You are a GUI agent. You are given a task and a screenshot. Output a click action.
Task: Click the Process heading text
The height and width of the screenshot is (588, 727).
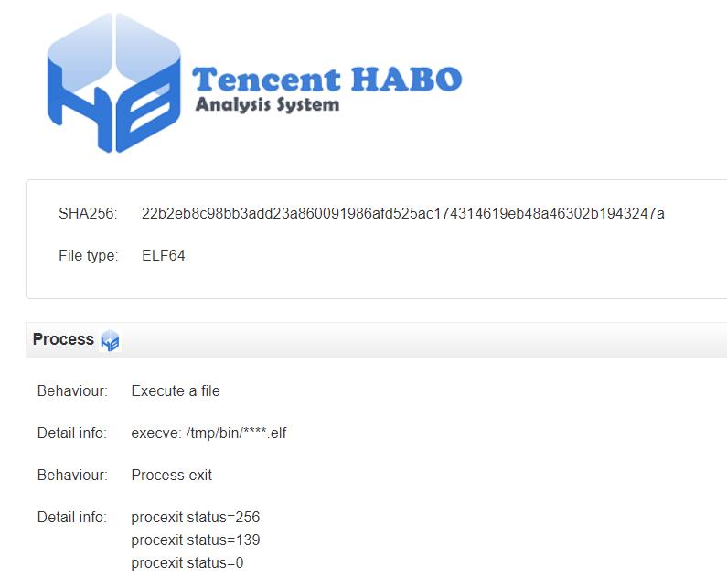(63, 339)
